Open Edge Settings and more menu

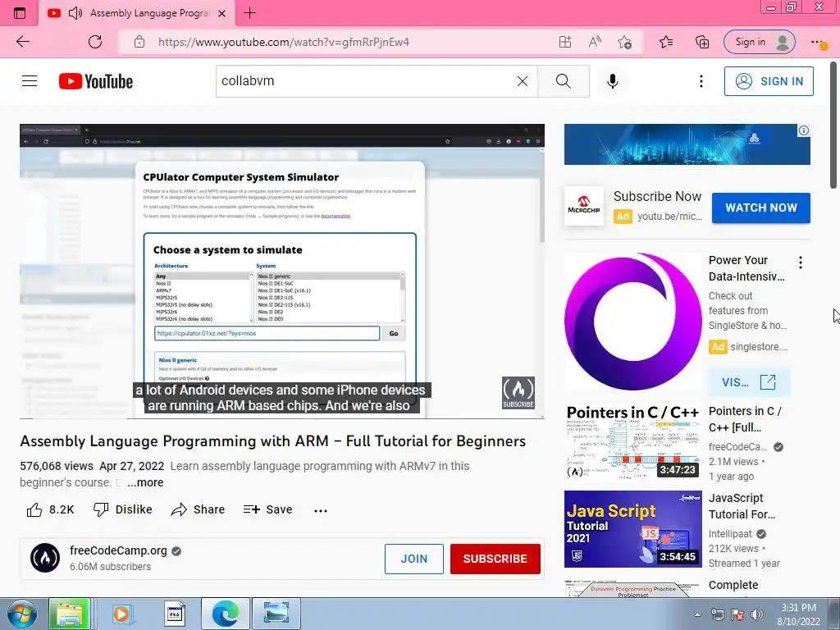818,42
